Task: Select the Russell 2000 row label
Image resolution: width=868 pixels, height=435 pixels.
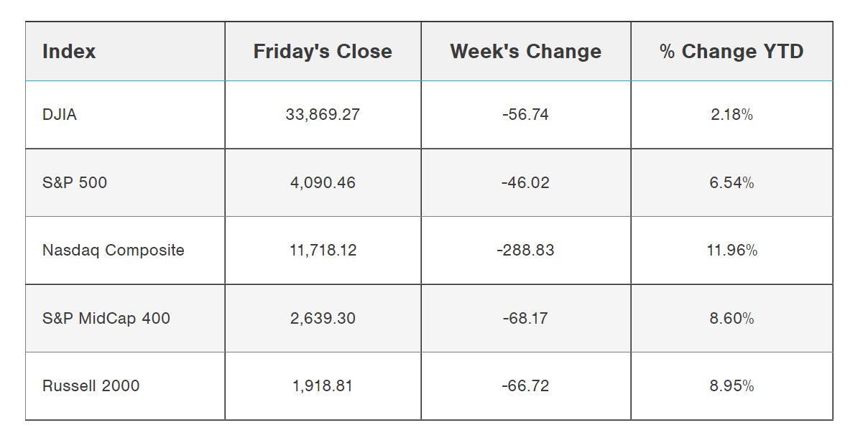Action: (91, 385)
